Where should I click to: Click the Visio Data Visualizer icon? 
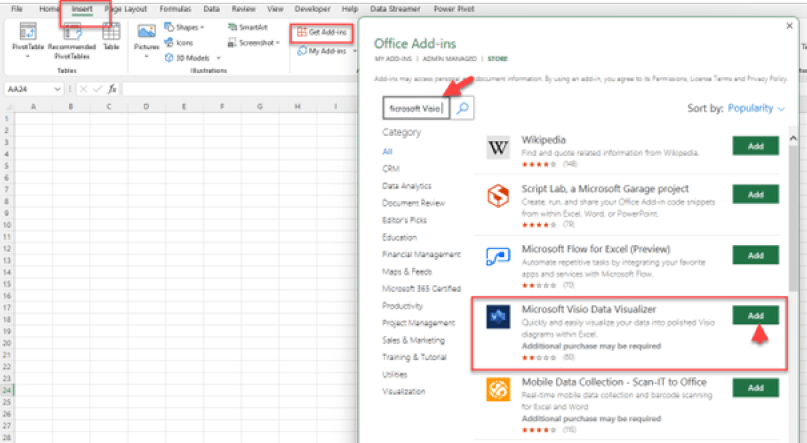[498, 316]
